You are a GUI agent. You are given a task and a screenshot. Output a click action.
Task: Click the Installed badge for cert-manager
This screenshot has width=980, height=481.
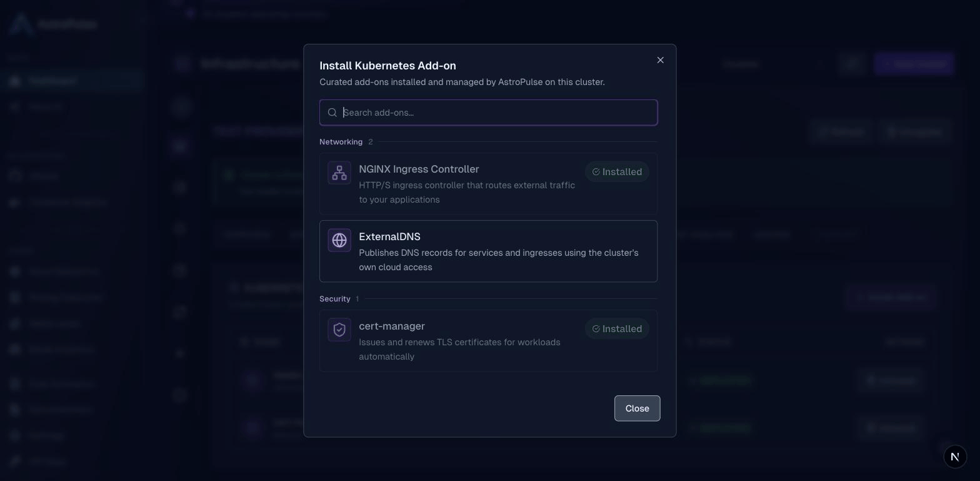pos(617,329)
